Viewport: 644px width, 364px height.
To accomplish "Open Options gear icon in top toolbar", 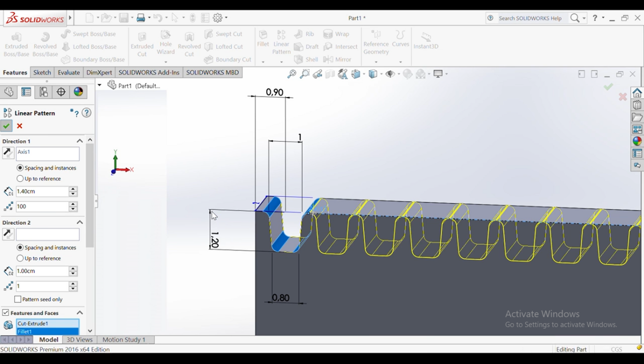I will pyautogui.click(x=217, y=18).
